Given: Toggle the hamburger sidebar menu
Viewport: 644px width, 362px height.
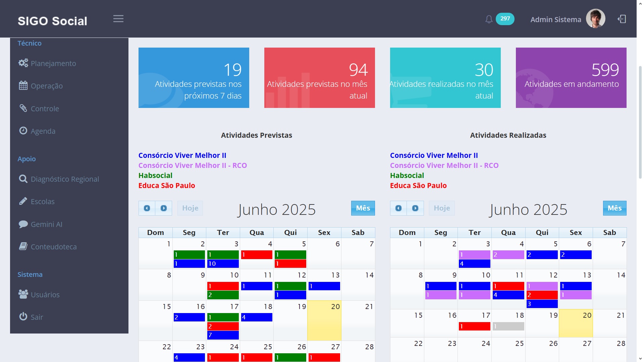Looking at the screenshot, I should 118,19.
